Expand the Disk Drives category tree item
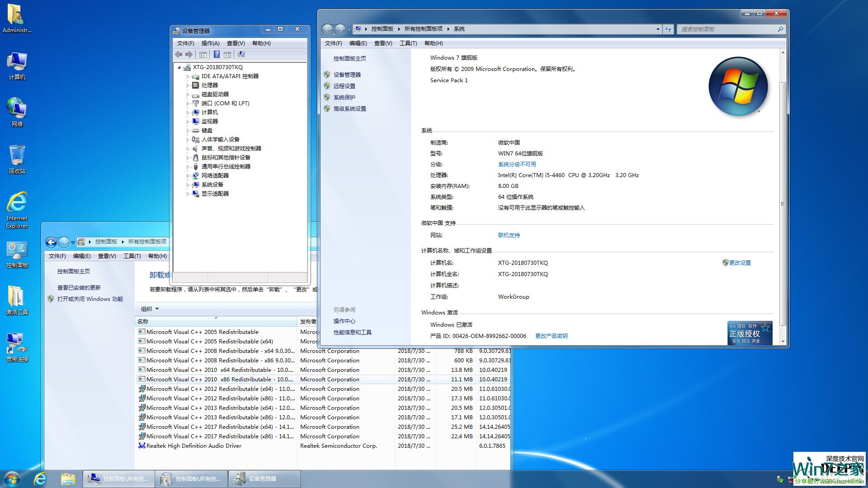The image size is (868, 488). pos(188,94)
